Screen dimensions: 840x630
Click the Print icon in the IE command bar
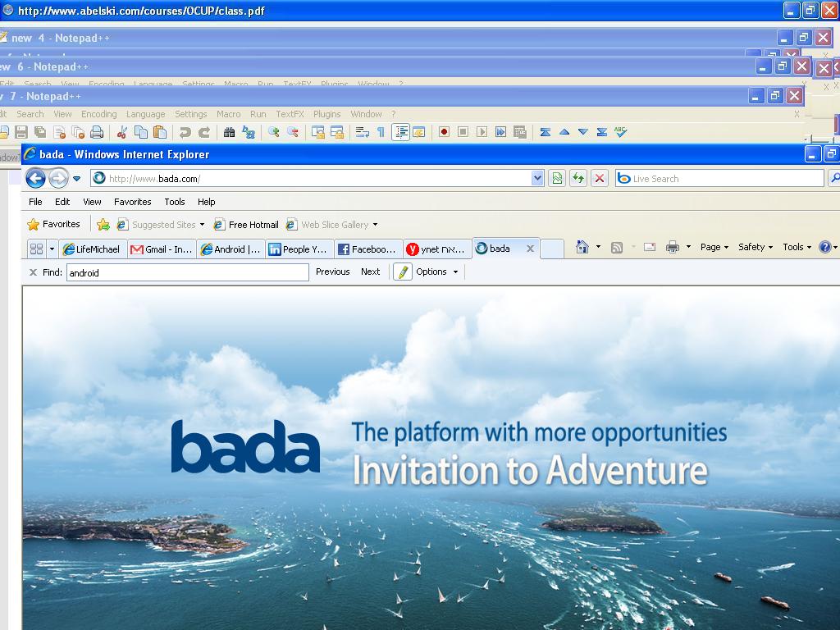click(x=673, y=247)
